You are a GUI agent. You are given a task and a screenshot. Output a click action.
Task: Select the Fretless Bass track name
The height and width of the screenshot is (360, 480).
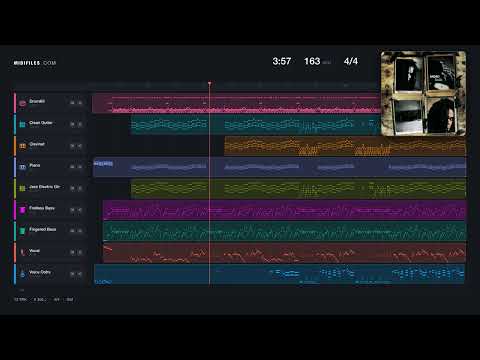(x=42, y=208)
